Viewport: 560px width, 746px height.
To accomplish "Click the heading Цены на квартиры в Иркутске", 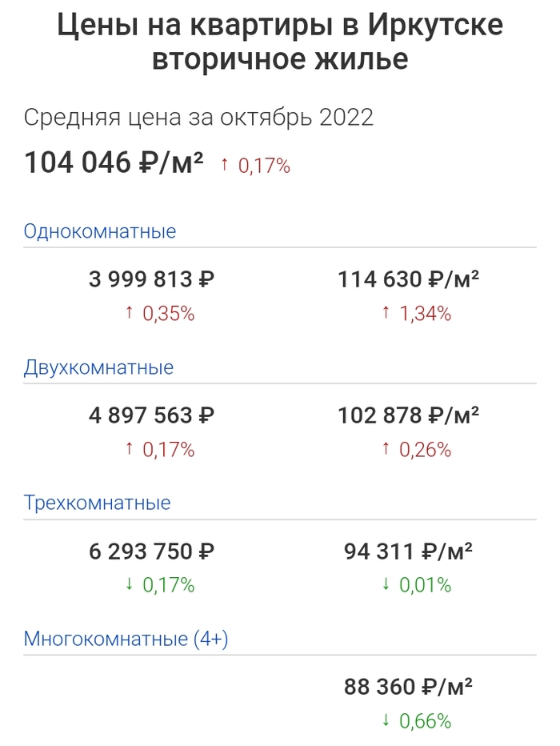I will click(x=280, y=26).
